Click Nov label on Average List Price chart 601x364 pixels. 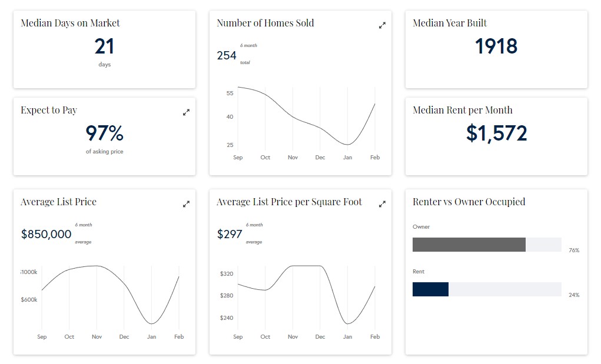(x=97, y=337)
